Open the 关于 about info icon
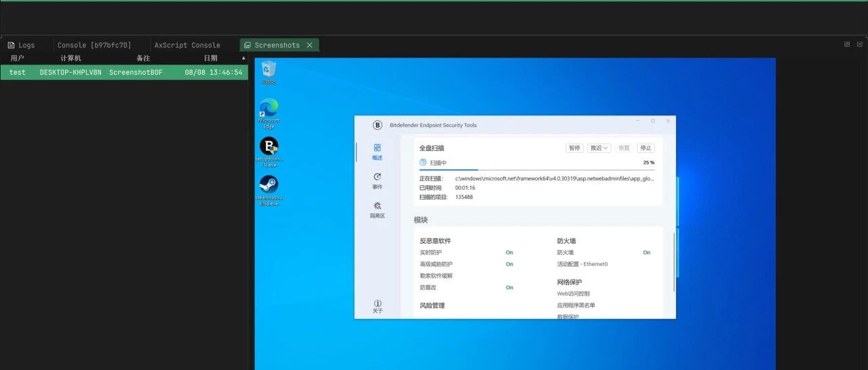Screen dimensions: 868x370 (378, 303)
